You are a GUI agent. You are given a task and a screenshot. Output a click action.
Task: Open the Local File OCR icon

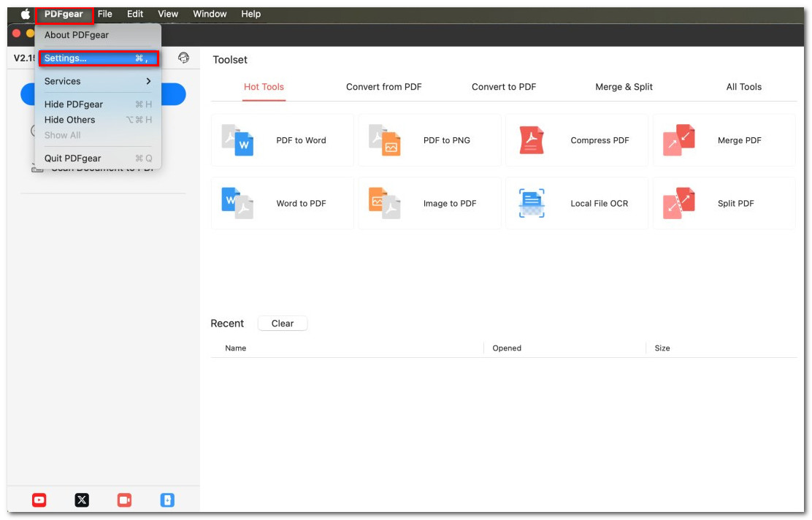532,203
